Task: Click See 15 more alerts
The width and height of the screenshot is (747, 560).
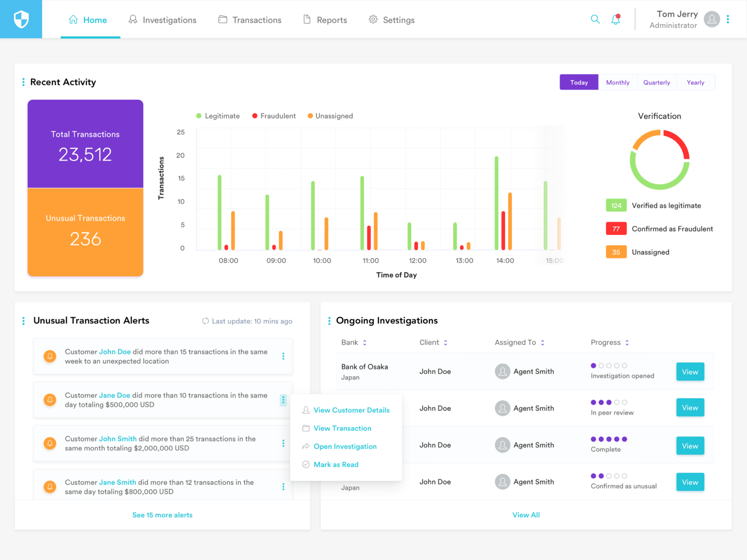Action: [162, 515]
